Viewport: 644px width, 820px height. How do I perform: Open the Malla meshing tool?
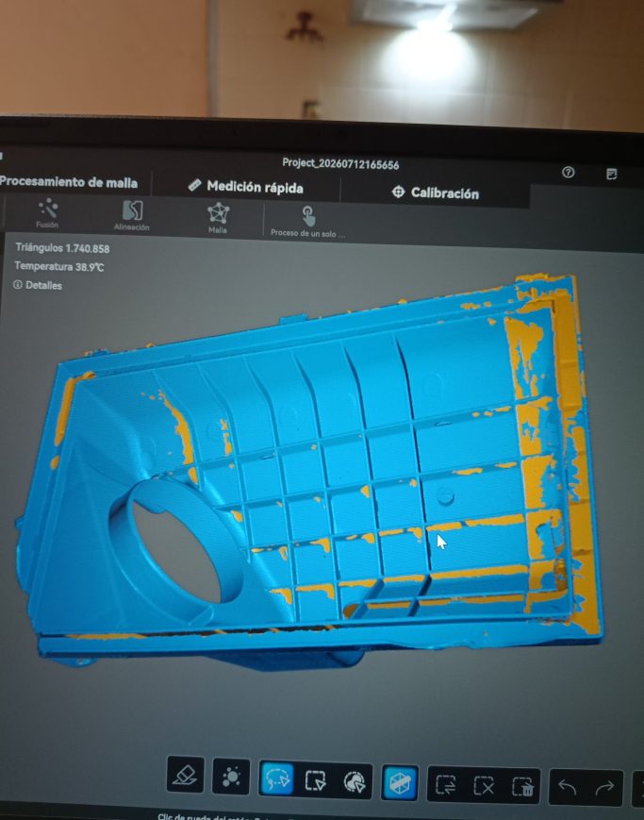218,218
